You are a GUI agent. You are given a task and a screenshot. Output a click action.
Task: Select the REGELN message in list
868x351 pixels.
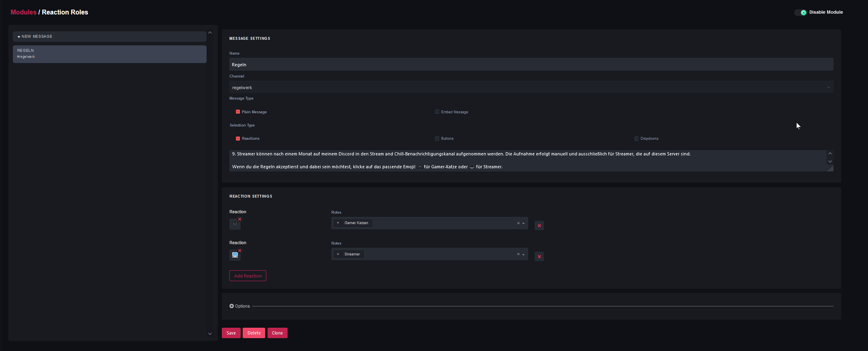pyautogui.click(x=110, y=54)
